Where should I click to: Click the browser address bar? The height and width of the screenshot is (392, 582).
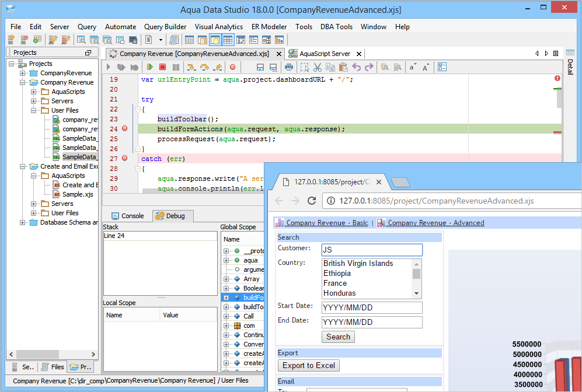[452, 201]
